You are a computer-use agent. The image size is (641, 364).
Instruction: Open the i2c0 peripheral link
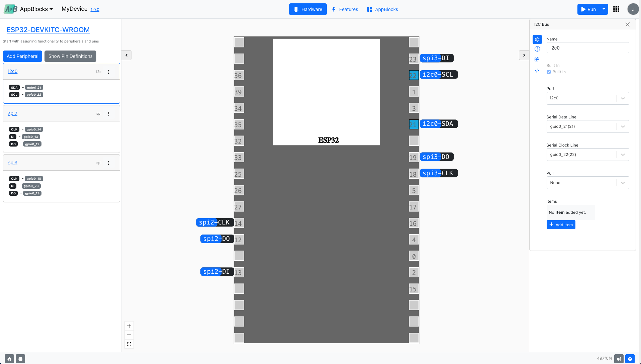pyautogui.click(x=13, y=71)
